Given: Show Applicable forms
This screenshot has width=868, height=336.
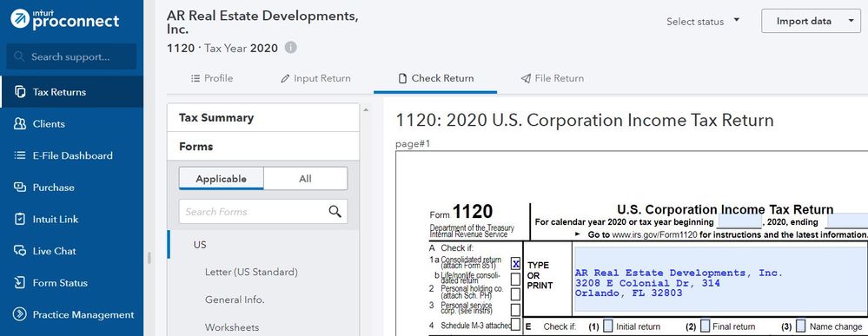Looking at the screenshot, I should (x=222, y=178).
